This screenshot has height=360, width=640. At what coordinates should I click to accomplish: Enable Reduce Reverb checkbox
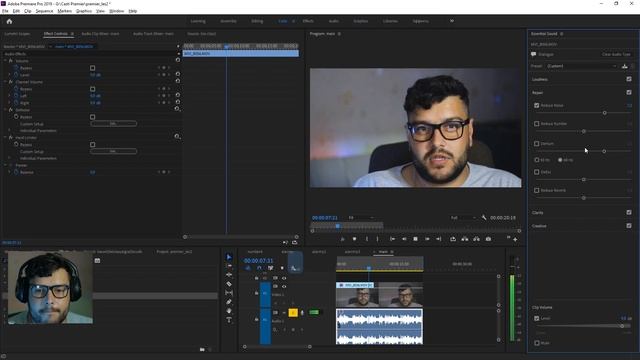point(537,190)
